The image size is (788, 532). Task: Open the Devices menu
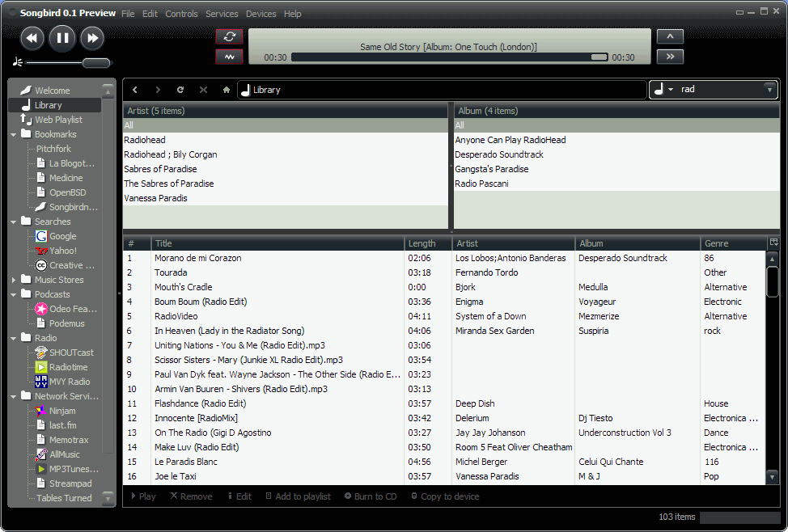coord(261,13)
